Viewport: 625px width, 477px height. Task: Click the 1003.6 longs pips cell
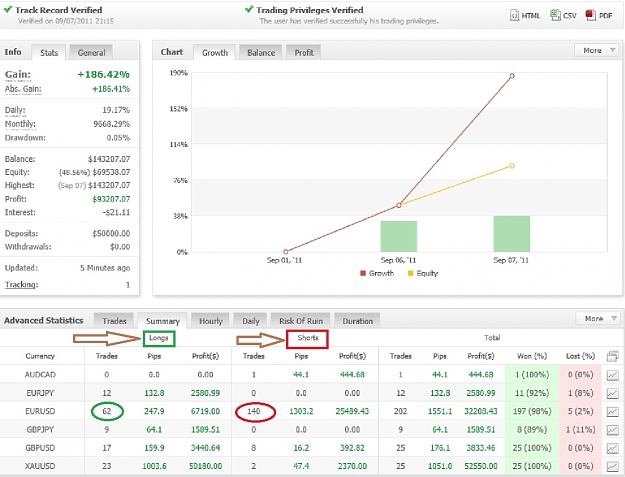coord(154,466)
